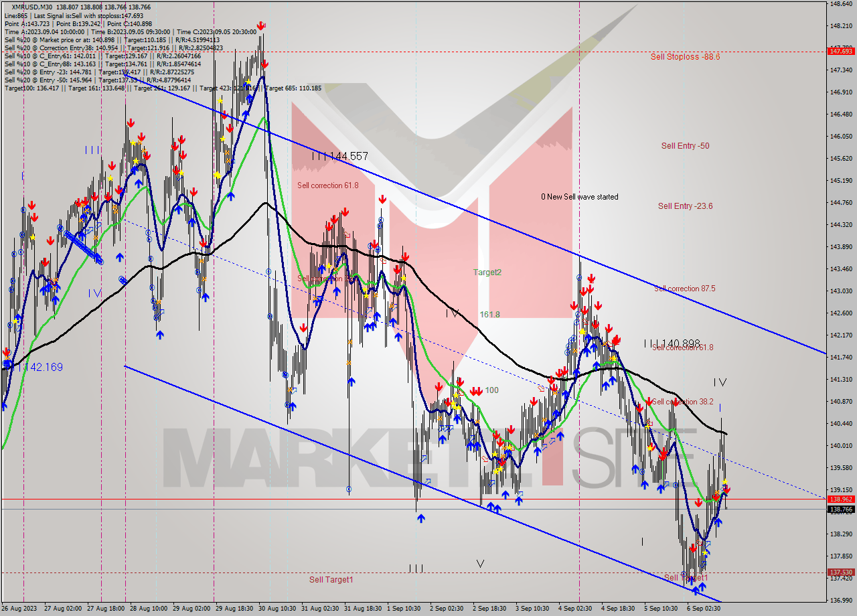Screen dimensions: 857x616
Task: Select the 'I I I 140.898' wave label
Action: click(672, 343)
